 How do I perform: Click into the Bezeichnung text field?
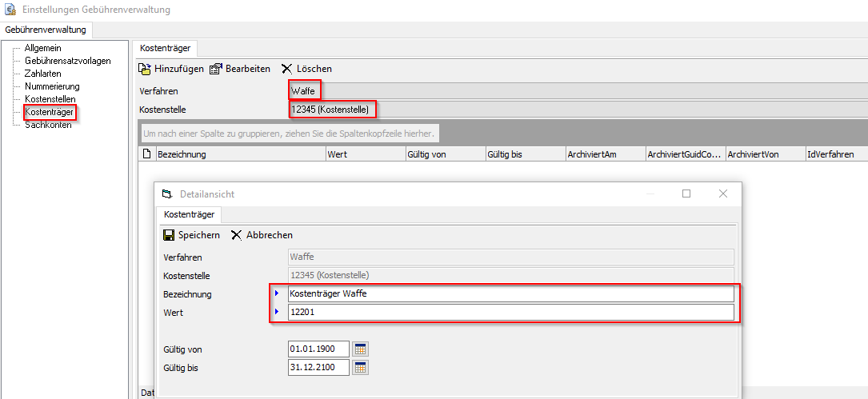click(510, 294)
